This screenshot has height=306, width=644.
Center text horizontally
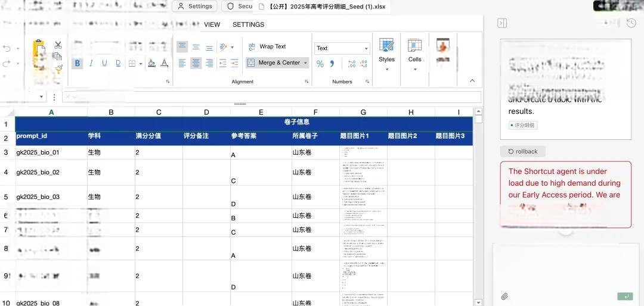[196, 63]
